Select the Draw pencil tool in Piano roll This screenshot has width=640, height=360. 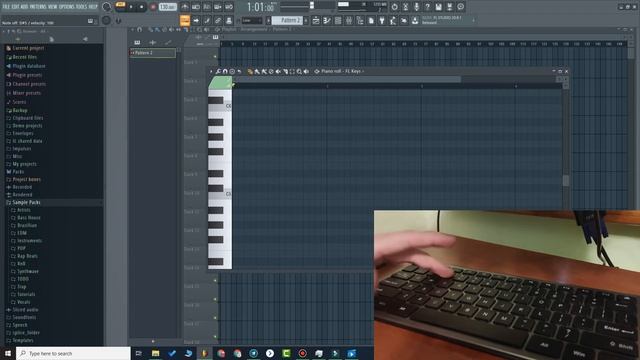(x=250, y=71)
